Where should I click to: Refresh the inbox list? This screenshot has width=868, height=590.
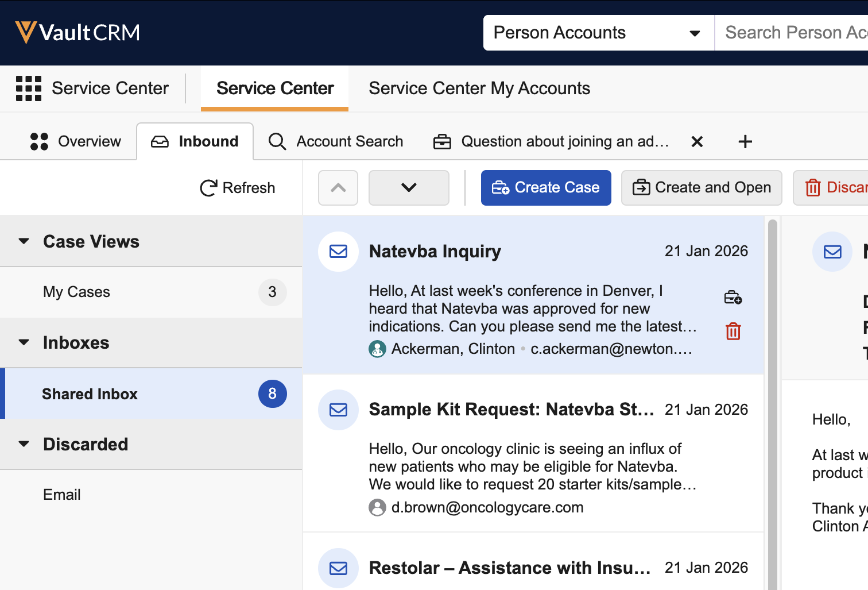238,188
